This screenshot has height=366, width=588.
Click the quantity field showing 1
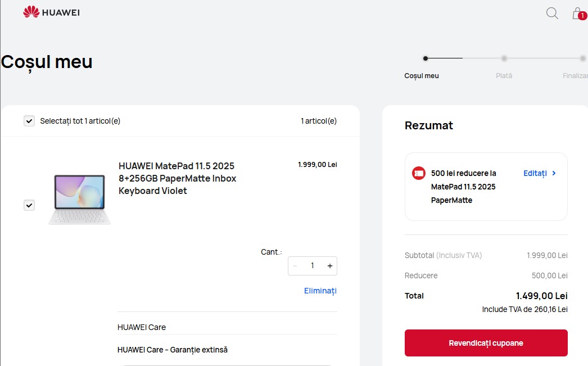(313, 266)
